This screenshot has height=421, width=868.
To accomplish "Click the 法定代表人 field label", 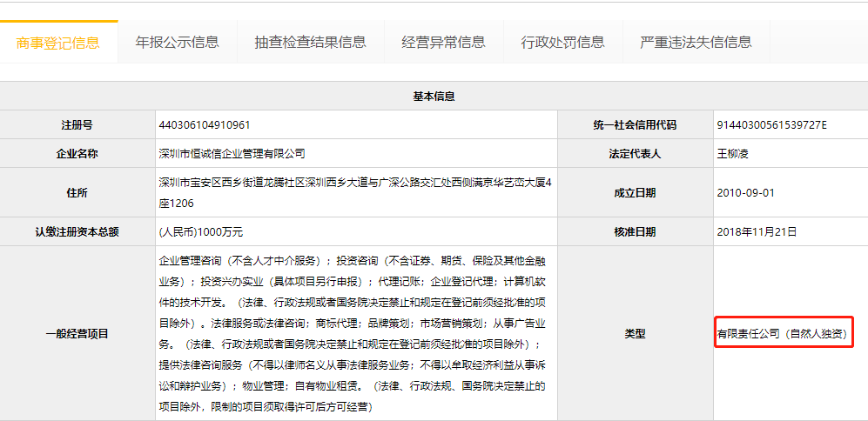I will (x=634, y=154).
